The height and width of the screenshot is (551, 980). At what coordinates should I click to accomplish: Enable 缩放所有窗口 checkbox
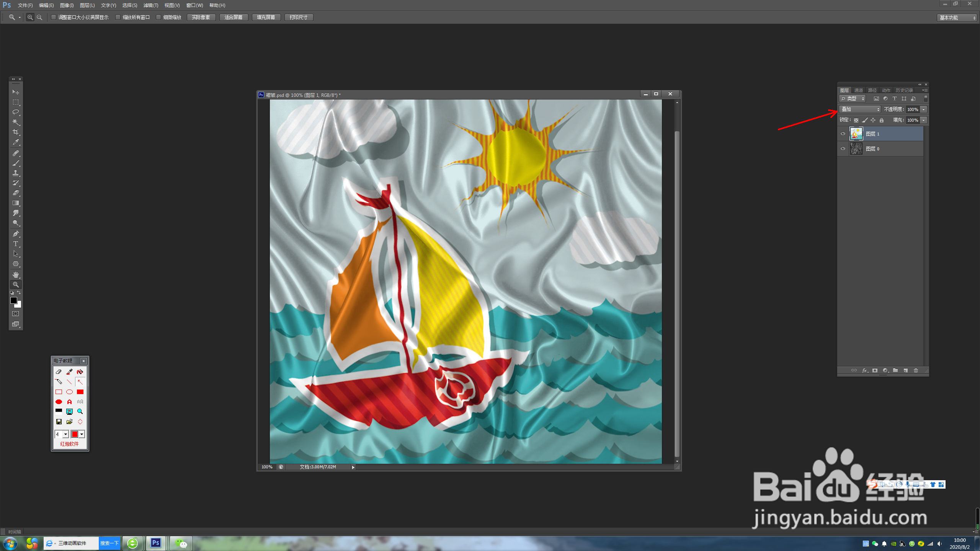(x=118, y=17)
